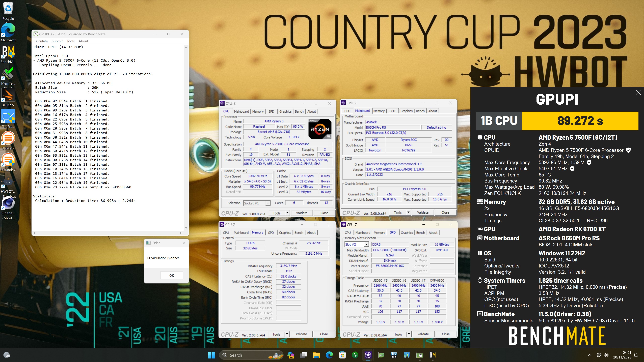The image size is (644, 362).
Task: Open the Recycle Bin desktop icon
Action: click(x=8, y=11)
